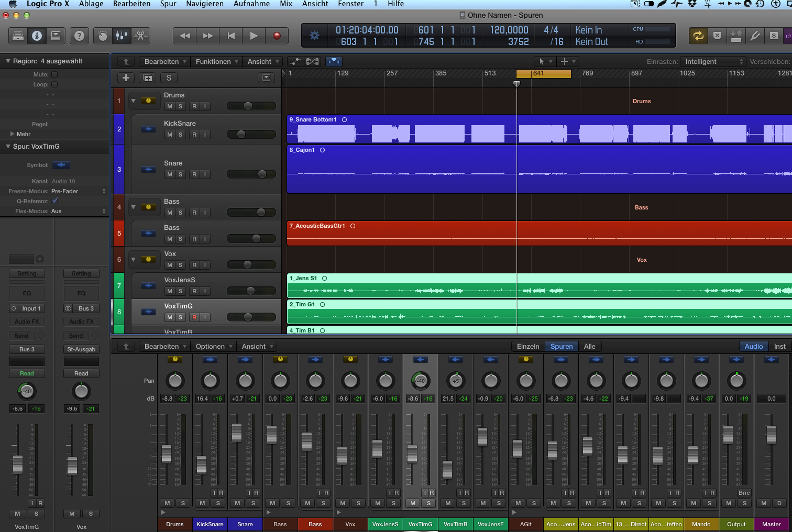Screen dimensions: 792x532
Task: Collapse the Drums track stack triangle
Action: pos(133,101)
